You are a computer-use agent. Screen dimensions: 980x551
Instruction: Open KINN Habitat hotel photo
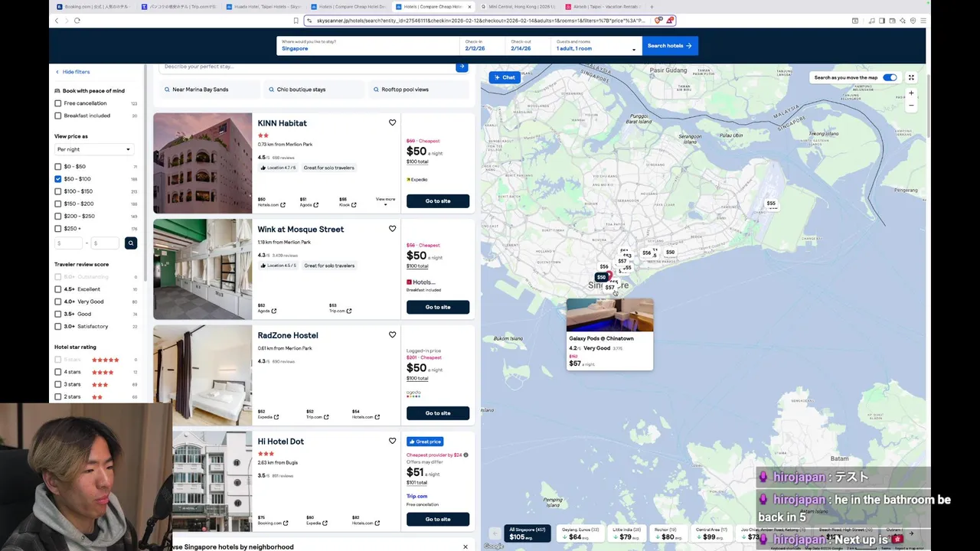[203, 163]
